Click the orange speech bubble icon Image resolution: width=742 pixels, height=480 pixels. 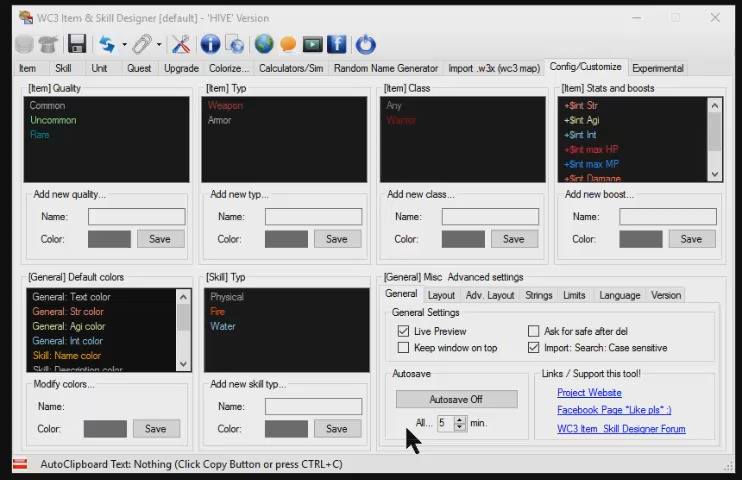click(288, 44)
